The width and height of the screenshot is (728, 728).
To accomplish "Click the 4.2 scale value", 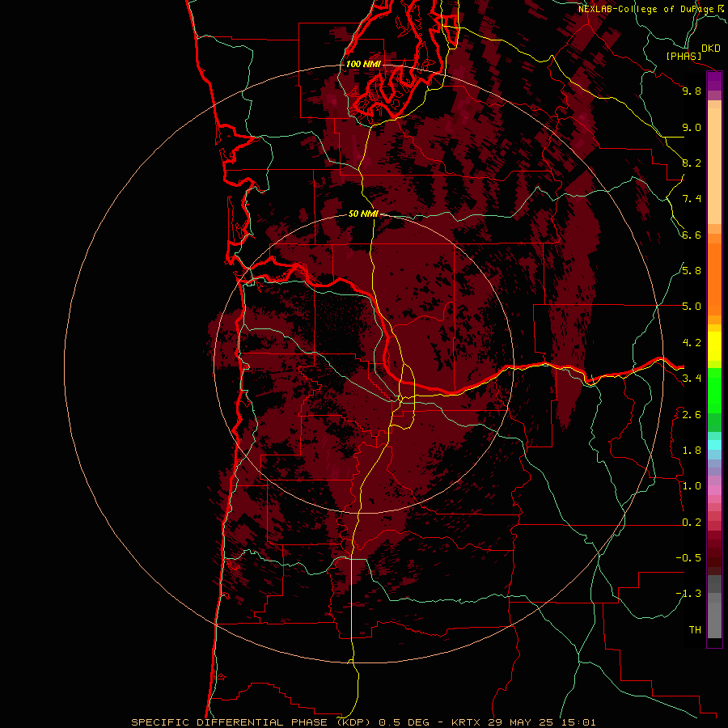I will click(692, 343).
